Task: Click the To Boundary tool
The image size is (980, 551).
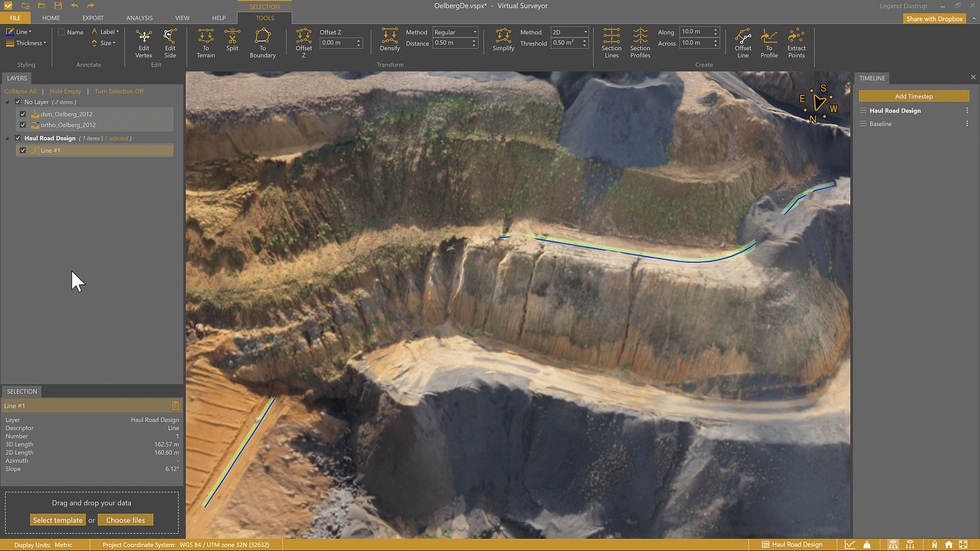Action: click(x=262, y=43)
